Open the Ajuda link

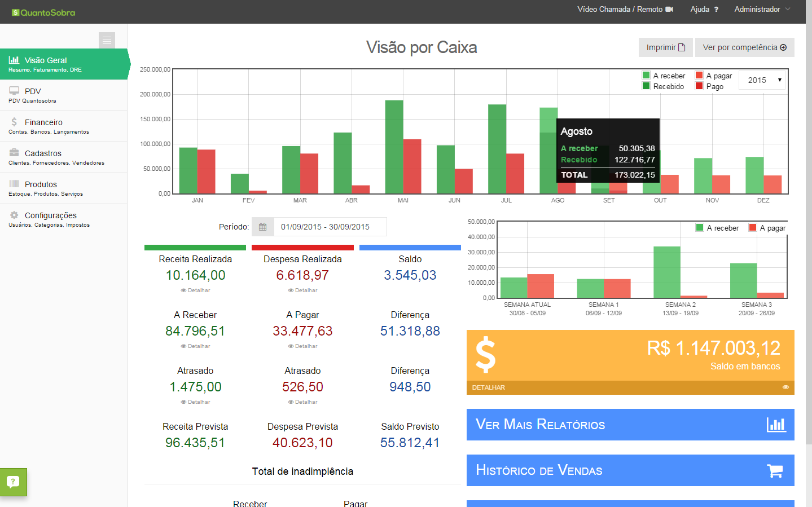704,10
